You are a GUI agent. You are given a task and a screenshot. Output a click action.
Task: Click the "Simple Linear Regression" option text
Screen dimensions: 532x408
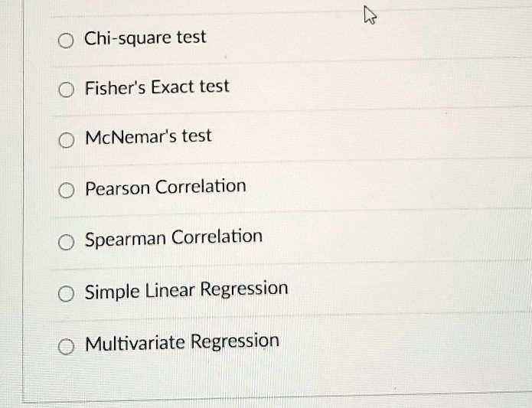point(186,291)
